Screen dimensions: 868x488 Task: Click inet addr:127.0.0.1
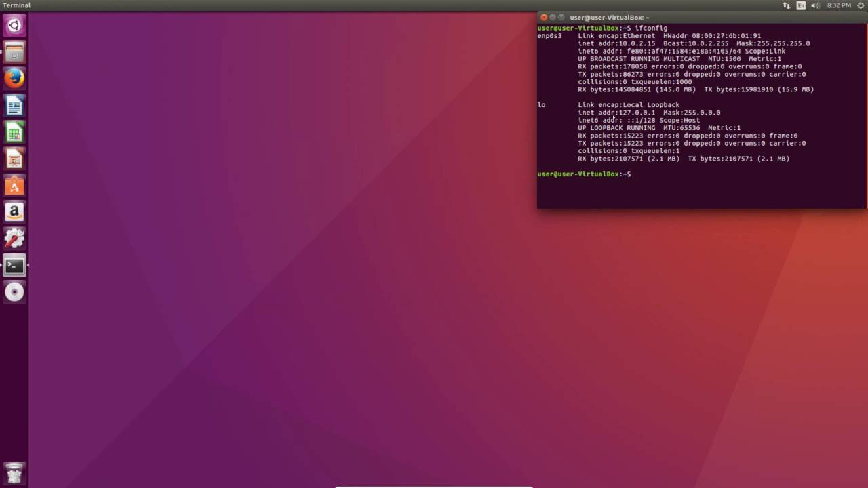[617, 113]
